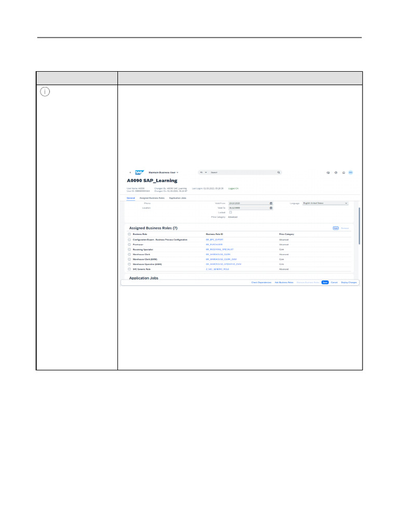The width and height of the screenshot is (399, 532).
Task: Click Cancel in the footer bar
Action: click(334, 283)
